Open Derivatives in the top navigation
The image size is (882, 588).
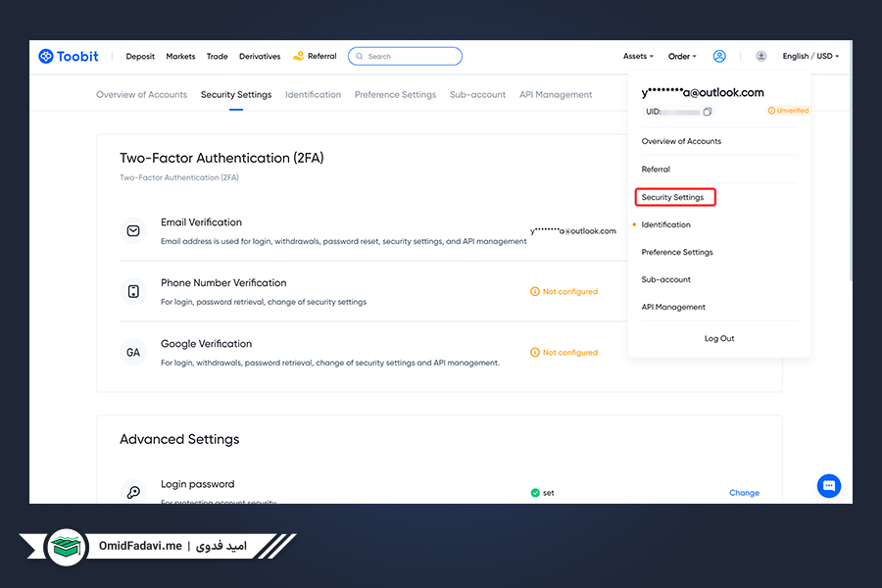pos(260,56)
